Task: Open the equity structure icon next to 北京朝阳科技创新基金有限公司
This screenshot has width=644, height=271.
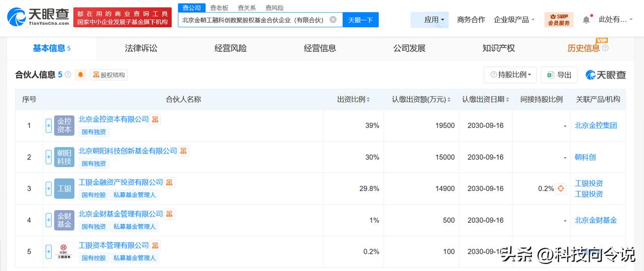Action: point(184,151)
